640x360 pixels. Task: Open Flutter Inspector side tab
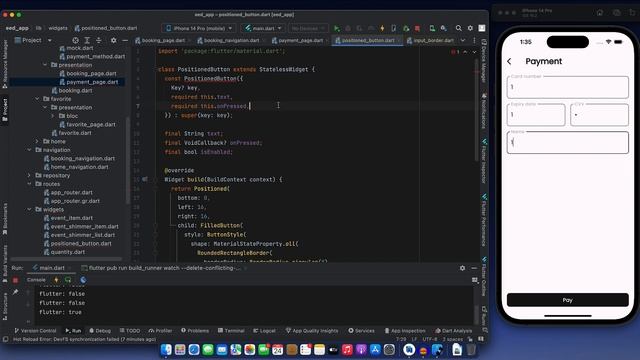[484, 161]
